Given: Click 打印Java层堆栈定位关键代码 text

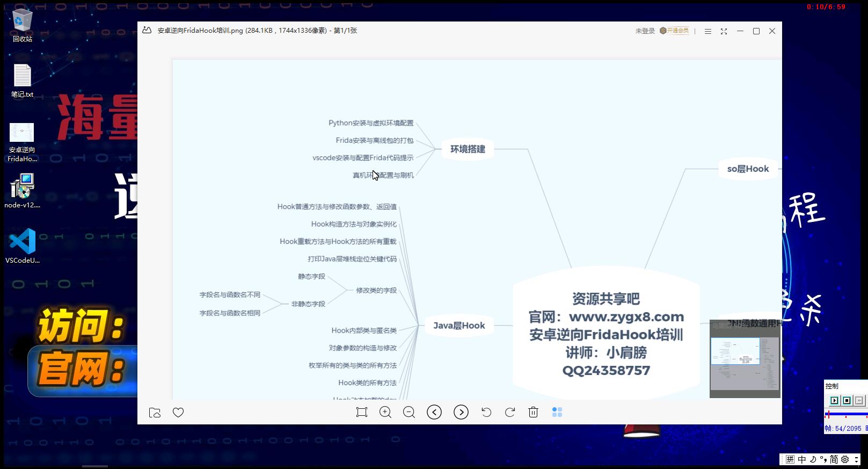Looking at the screenshot, I should (352, 259).
